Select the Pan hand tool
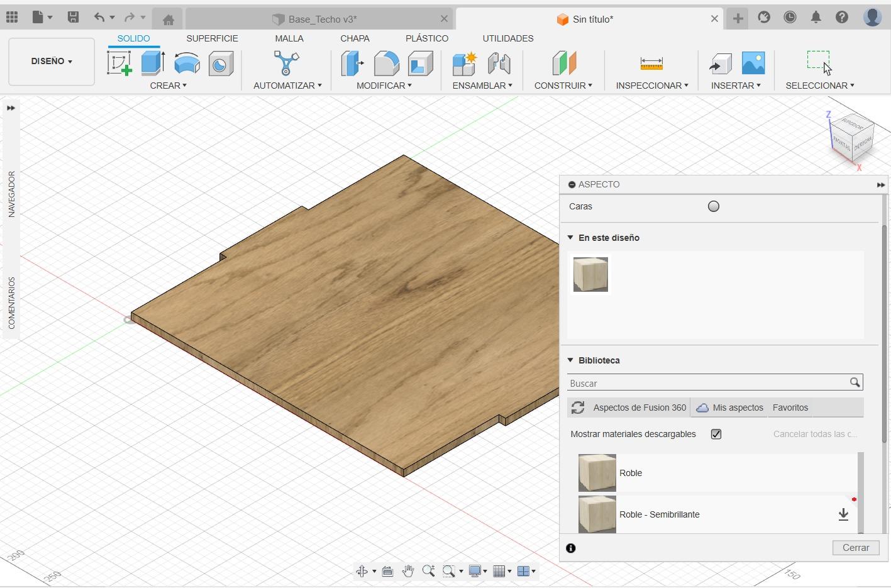The width and height of the screenshot is (891, 588). (408, 571)
